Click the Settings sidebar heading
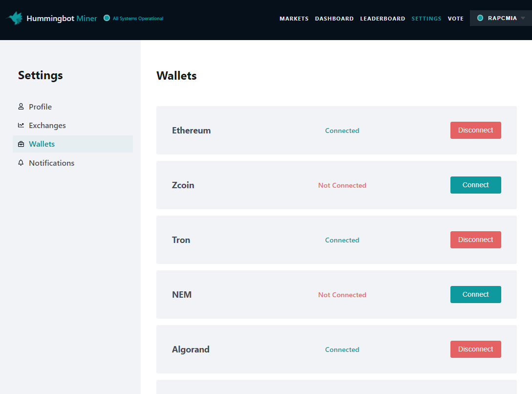The height and width of the screenshot is (394, 532). click(41, 75)
